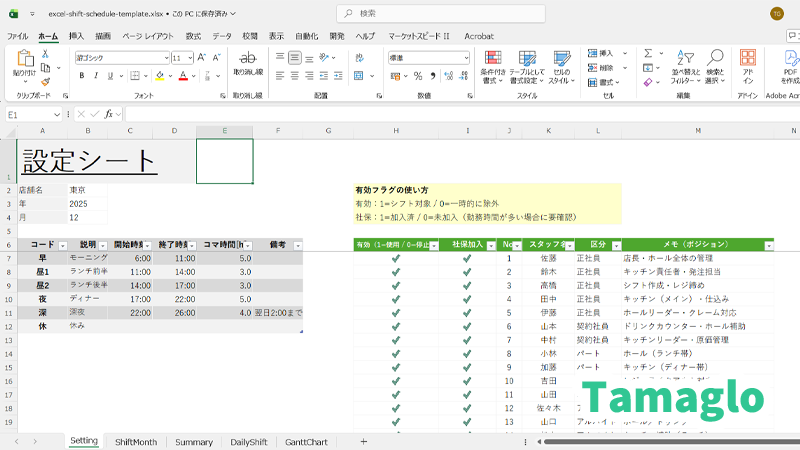Click the AutoSum sigma icon
800x450 pixels.
coord(649,53)
